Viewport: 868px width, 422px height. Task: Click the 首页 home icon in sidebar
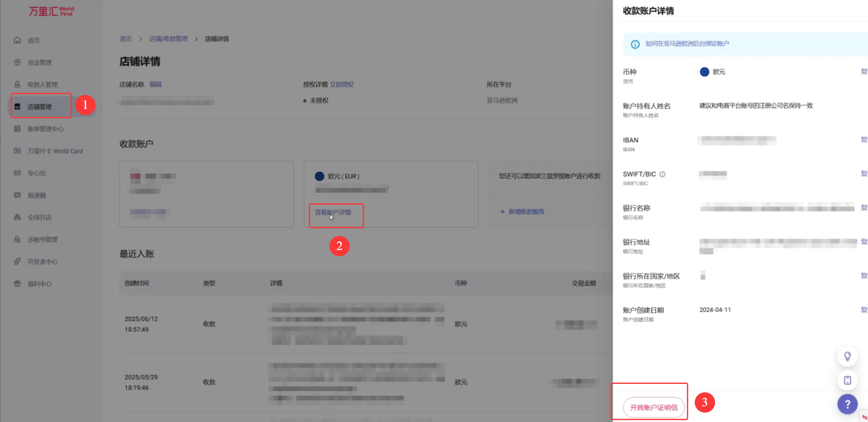(17, 40)
